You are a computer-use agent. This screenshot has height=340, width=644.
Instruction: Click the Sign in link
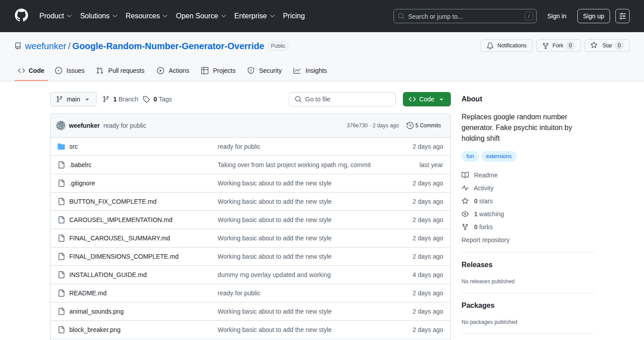click(x=557, y=16)
